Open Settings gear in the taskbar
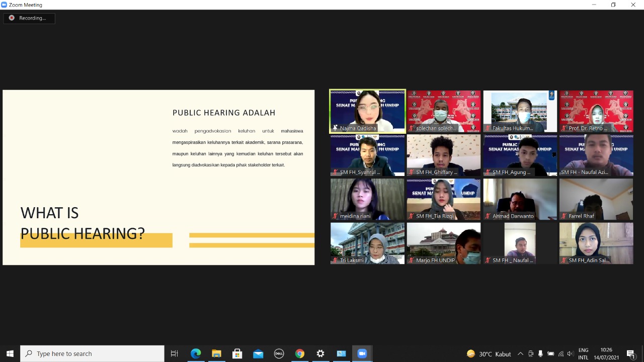 click(320, 353)
